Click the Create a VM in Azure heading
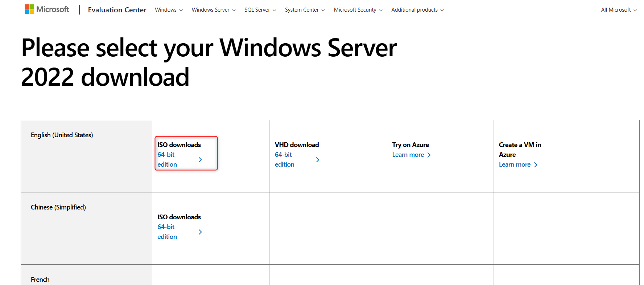 [x=520, y=150]
